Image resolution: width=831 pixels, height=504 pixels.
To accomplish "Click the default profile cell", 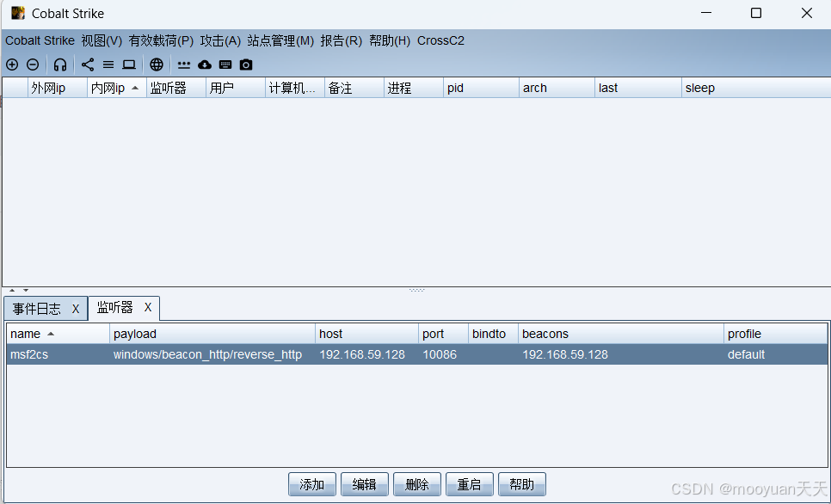I will [775, 354].
